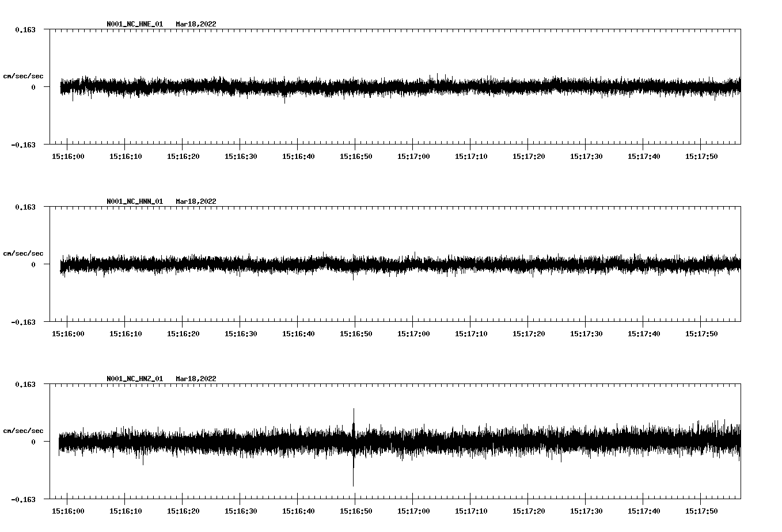This screenshot has height=532, width=782.
Task: Click the cm/sec/sec unit label on HNZ plot
Action: point(23,431)
